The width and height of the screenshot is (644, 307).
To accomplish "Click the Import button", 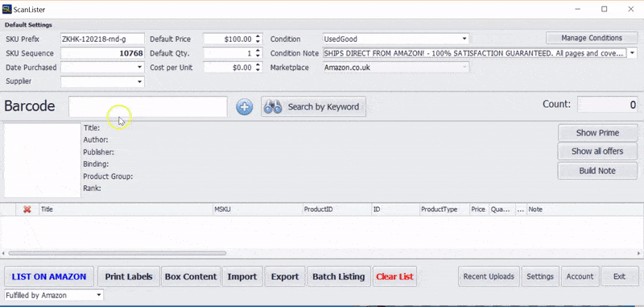I will tap(242, 276).
